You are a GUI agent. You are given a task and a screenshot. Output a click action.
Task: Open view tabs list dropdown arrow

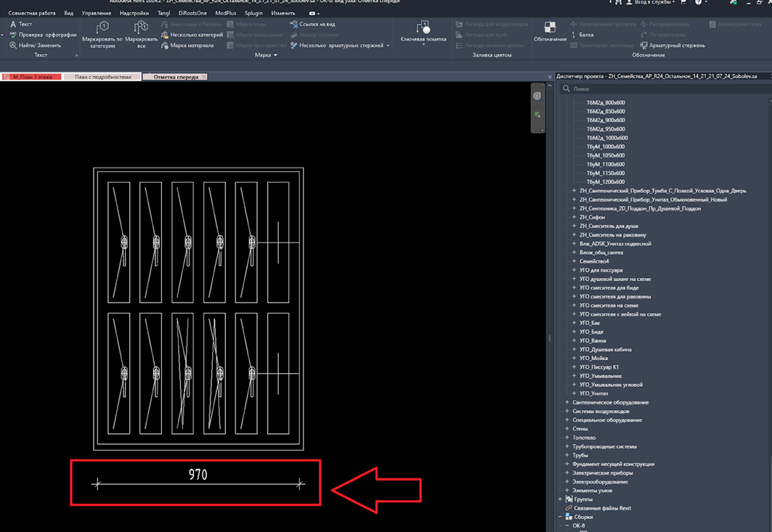(550, 77)
